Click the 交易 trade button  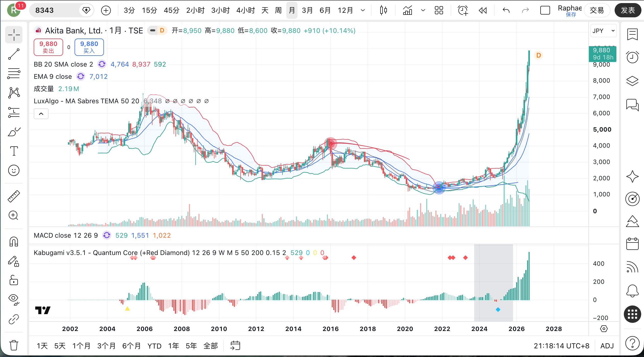(x=597, y=10)
